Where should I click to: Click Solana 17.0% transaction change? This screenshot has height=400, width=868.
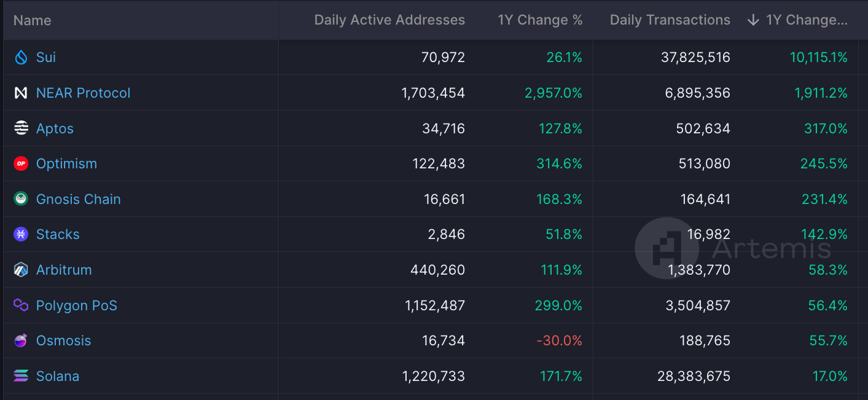pos(831,376)
